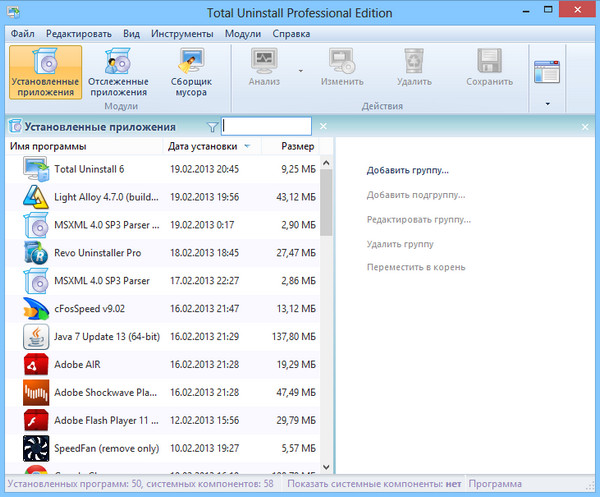
Task: Click the app icon in the title bar
Action: 13,12
